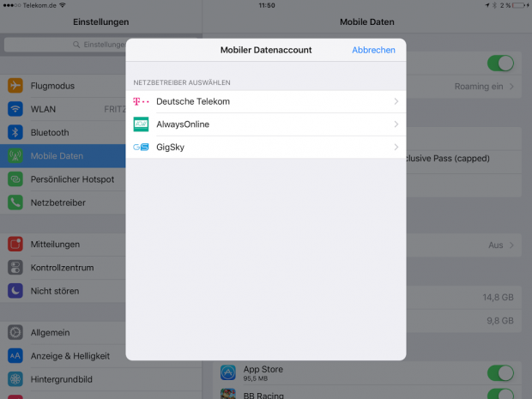Tap the 14,8 GB usage value
Screen dimensions: 532x399
click(x=498, y=297)
